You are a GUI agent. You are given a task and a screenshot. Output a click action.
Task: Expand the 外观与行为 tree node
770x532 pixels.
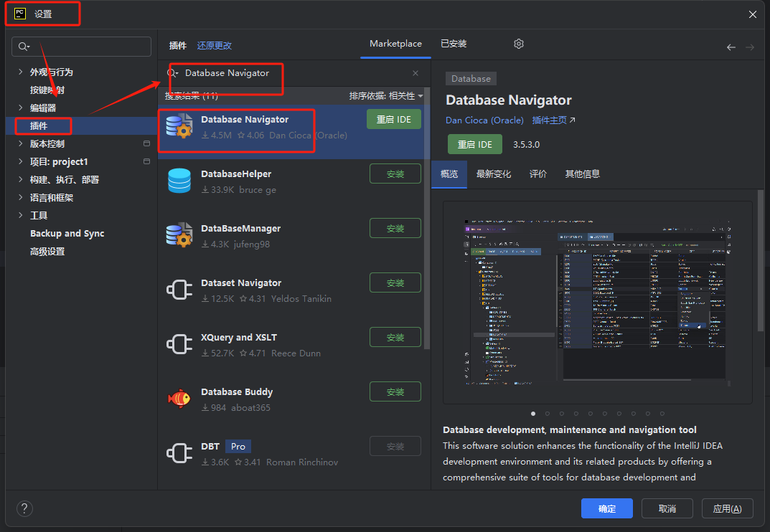pos(20,72)
